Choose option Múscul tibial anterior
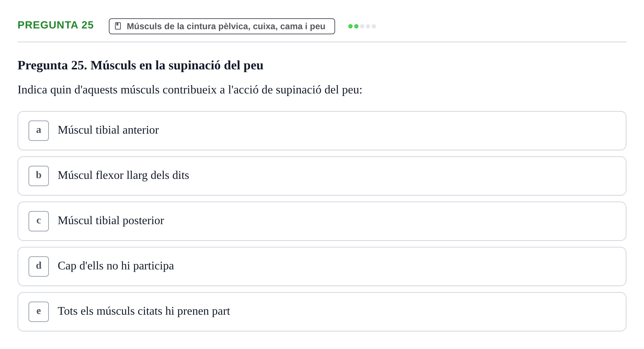Image resolution: width=644 pixels, height=349 pixels. click(x=322, y=131)
